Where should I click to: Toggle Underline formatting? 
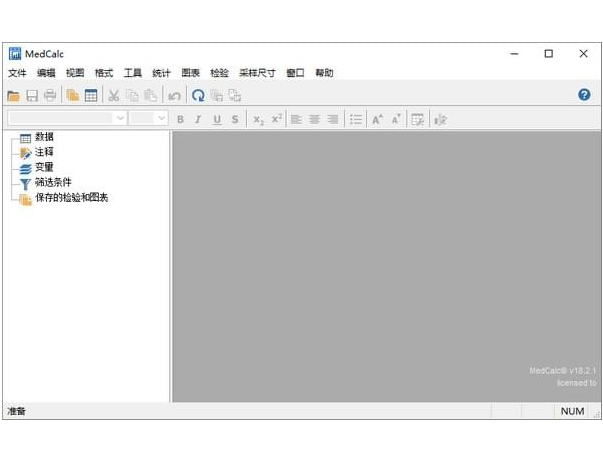tap(217, 120)
